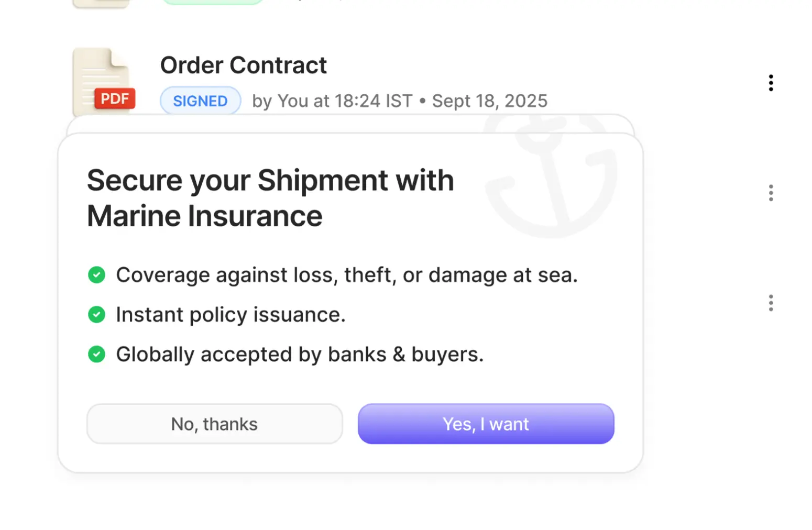Screen dimensions: 812x530
Task: Click the green check beside Instant policy issuance
Action: 97,314
